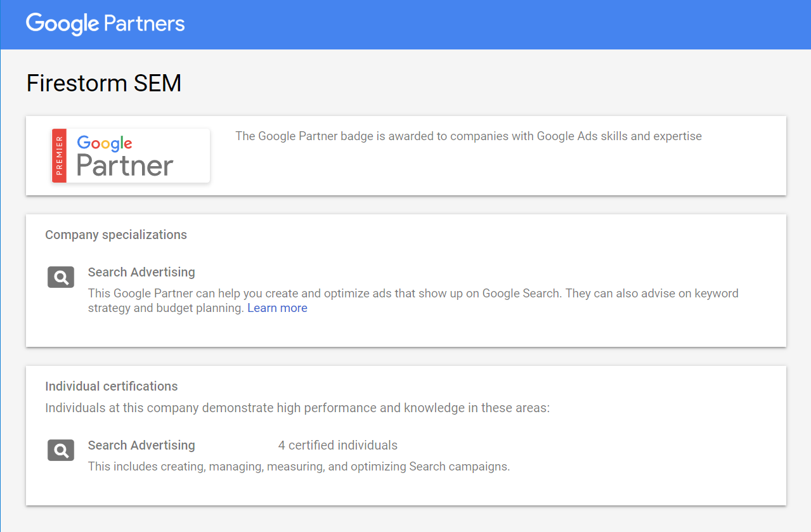Click the Google Partner badge description text

point(469,136)
